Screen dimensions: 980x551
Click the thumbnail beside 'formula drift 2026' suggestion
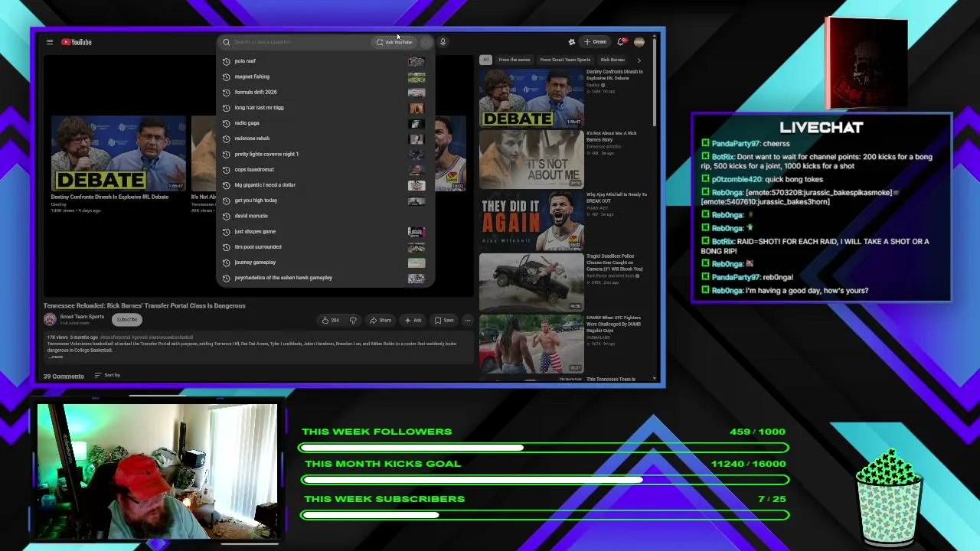pos(416,92)
